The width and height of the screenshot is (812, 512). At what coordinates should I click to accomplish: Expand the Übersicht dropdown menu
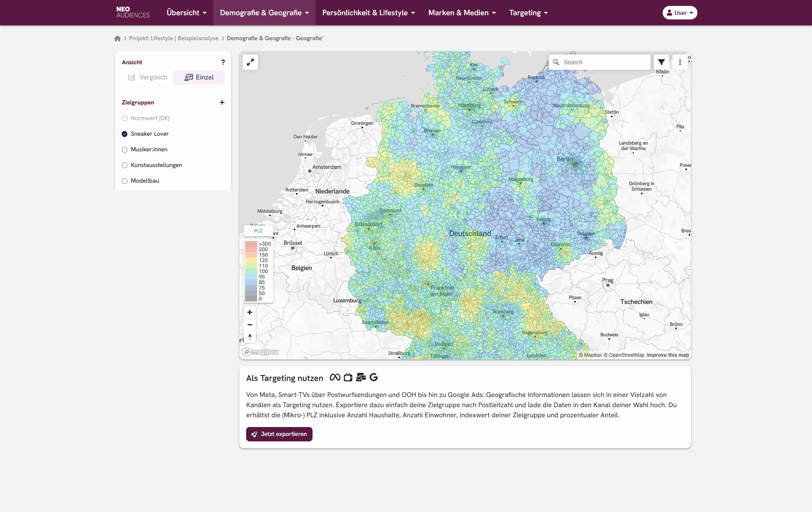coord(187,13)
